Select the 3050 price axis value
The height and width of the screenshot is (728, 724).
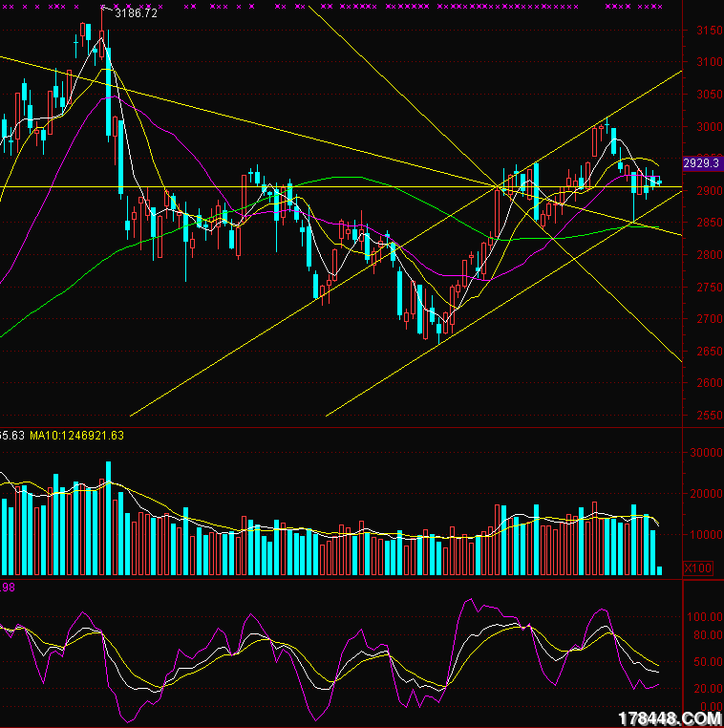pyautogui.click(x=710, y=95)
